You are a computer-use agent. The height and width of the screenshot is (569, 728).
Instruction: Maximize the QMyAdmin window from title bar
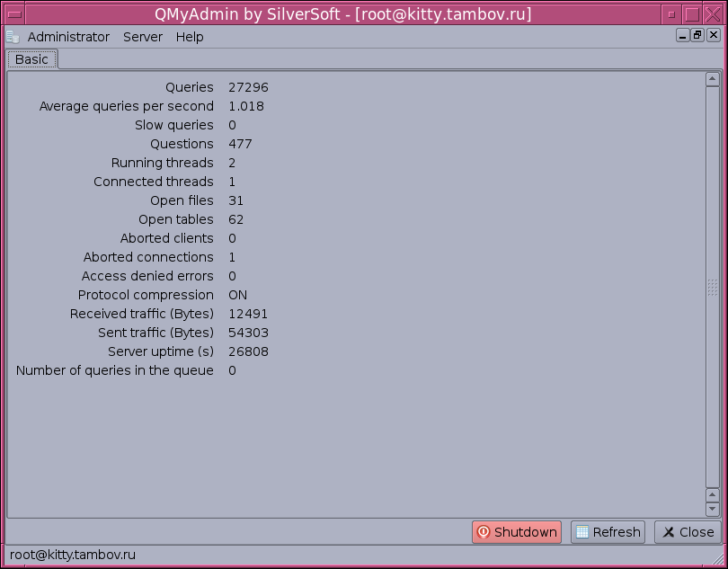691,14
